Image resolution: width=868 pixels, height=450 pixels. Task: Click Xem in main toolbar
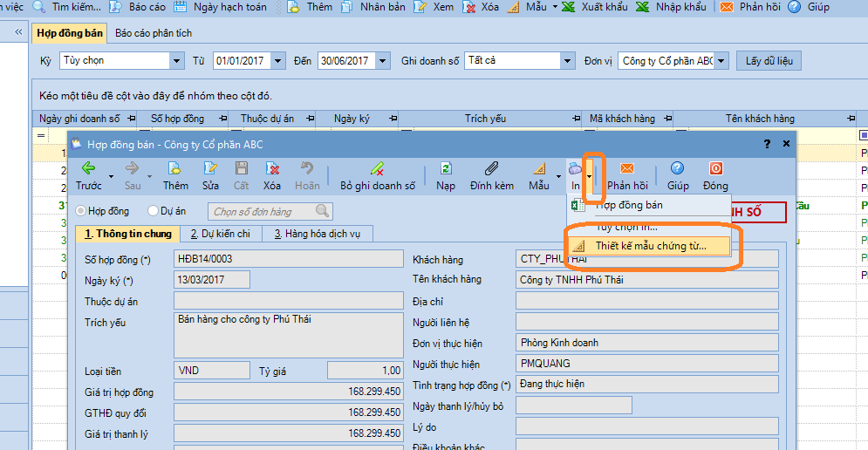[434, 7]
